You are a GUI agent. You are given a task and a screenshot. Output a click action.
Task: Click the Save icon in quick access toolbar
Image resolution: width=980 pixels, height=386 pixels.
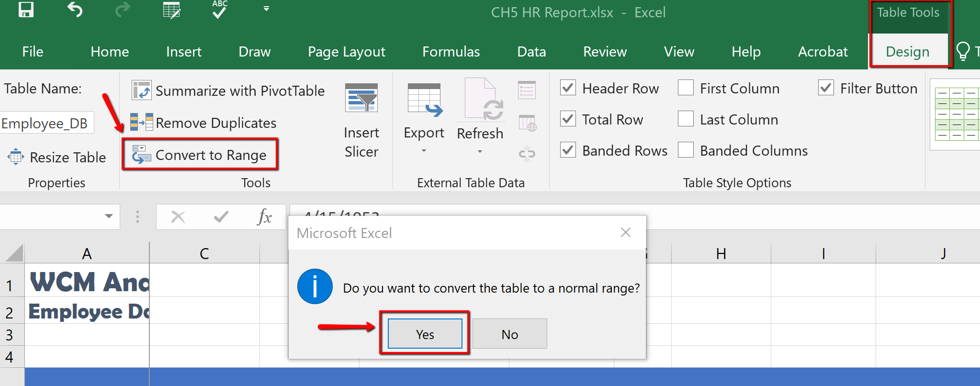(26, 9)
